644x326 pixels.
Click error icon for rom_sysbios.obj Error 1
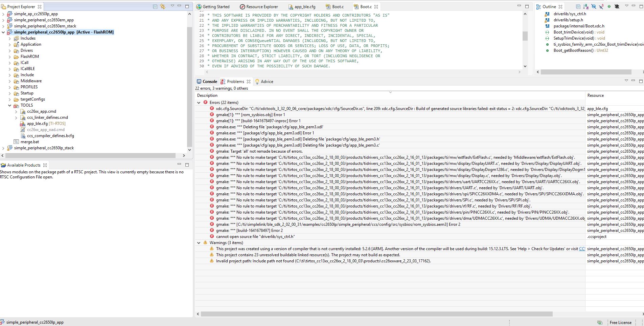point(212,115)
